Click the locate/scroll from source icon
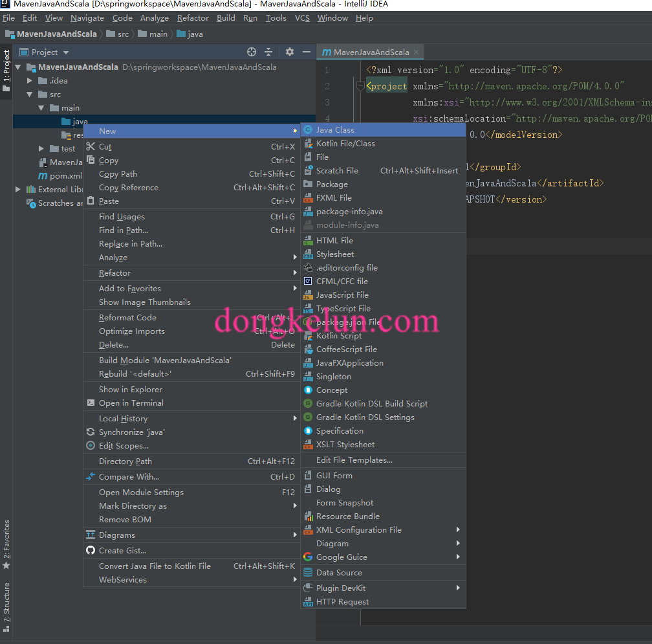This screenshot has width=652, height=644. 251,52
